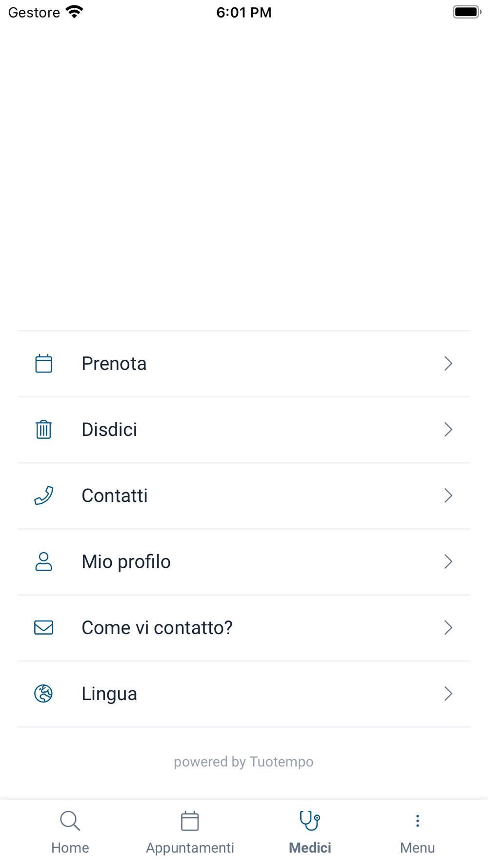
Task: Tap the trash icon beside Disdici
Action: [x=43, y=430]
